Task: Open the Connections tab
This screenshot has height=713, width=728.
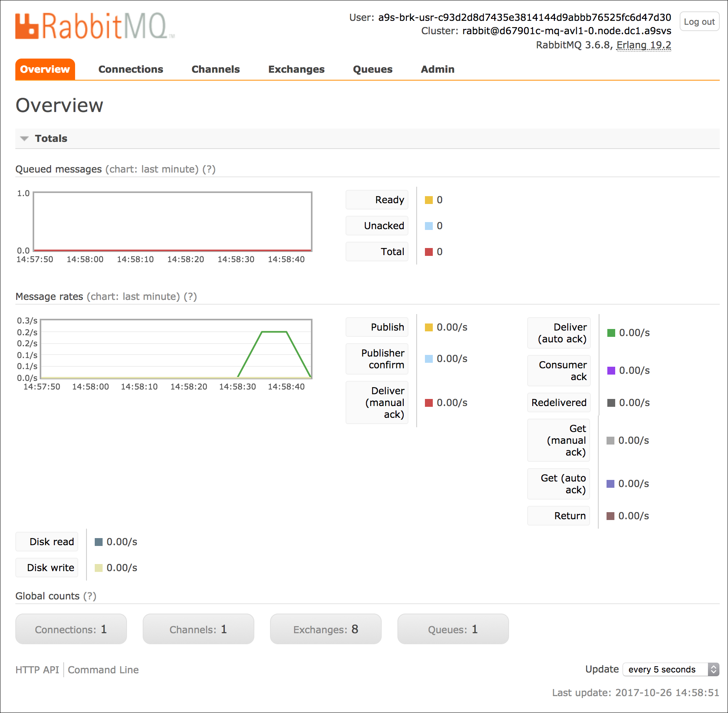Action: pos(131,69)
